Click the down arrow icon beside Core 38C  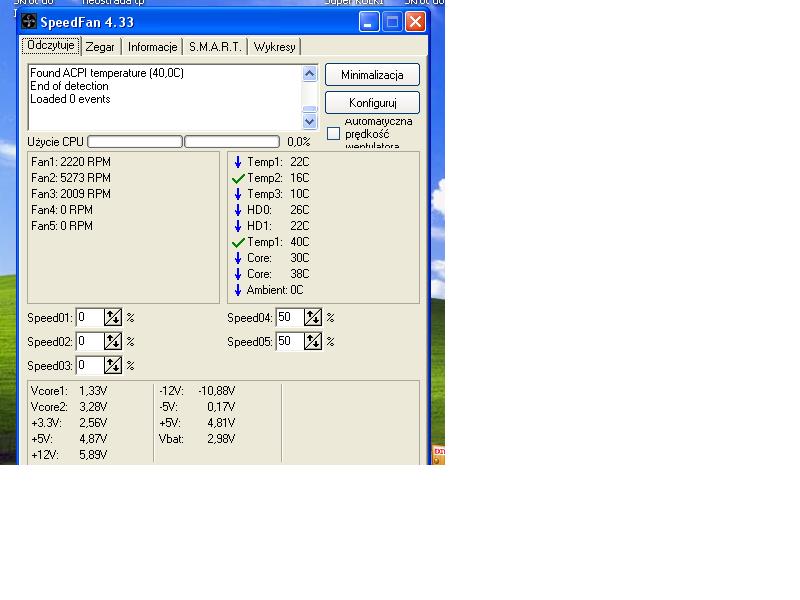238,274
